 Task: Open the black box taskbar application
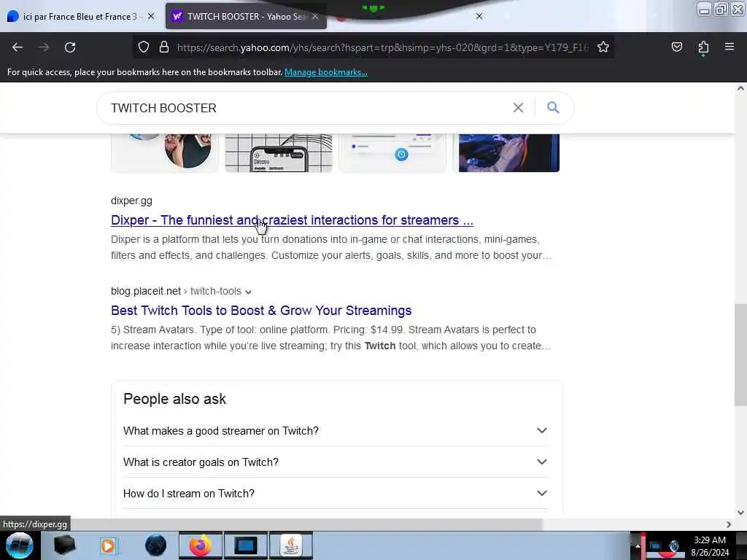[64, 545]
